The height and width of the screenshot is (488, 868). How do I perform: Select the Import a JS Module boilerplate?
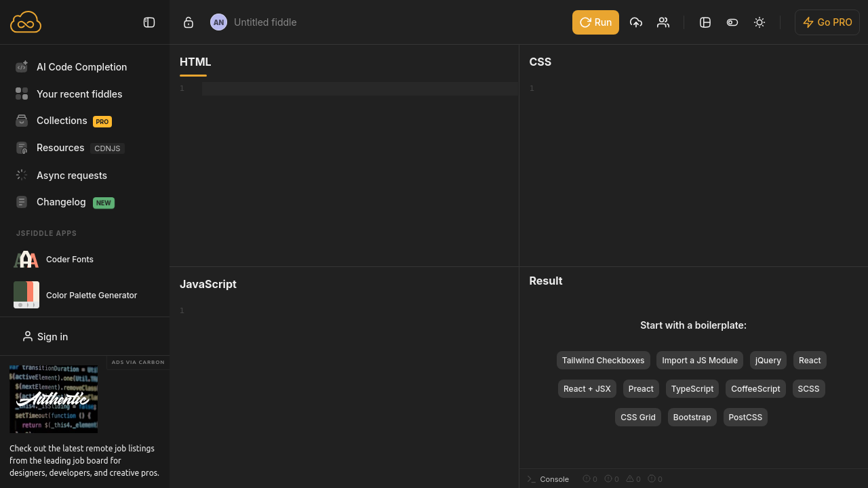point(700,361)
